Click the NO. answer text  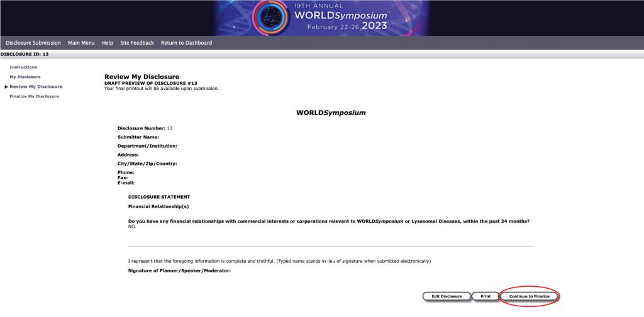pyautogui.click(x=132, y=226)
